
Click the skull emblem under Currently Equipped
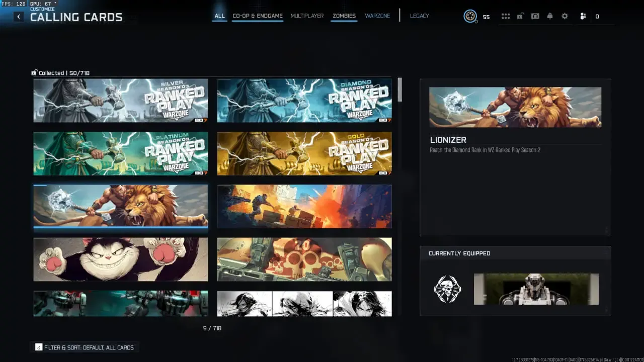(x=447, y=289)
